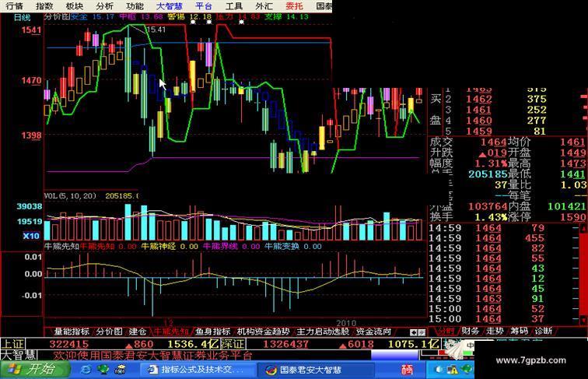Screen dimensions: 588x379
Task: Click the 1470 price axis label
Action: click(31, 80)
